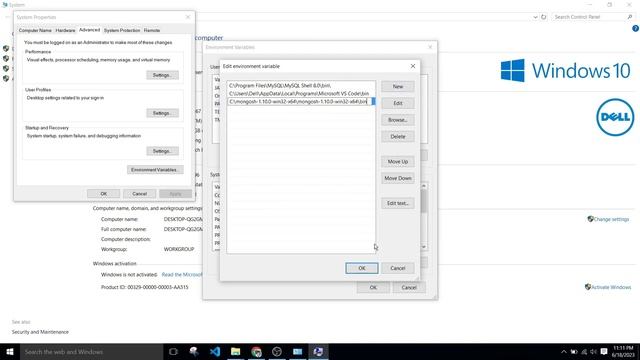This screenshot has width=640, height=360.
Task: Open Task View from taskbar
Action: click(173, 351)
